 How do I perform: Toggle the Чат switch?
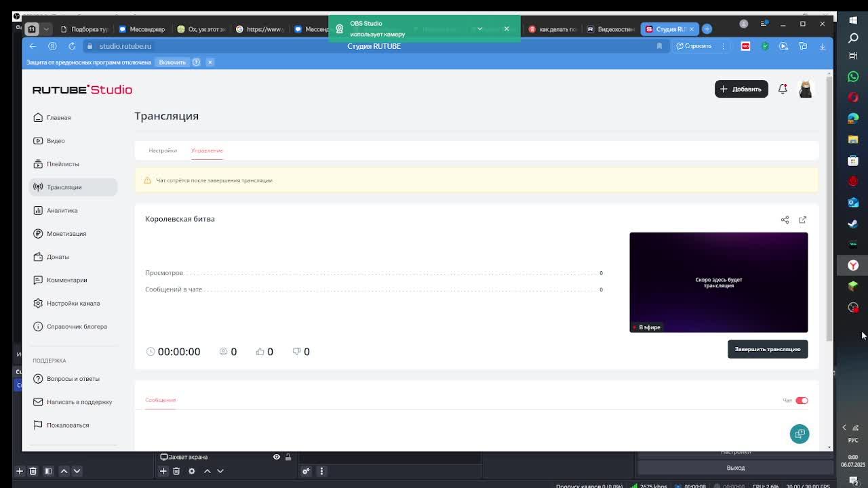pos(802,401)
